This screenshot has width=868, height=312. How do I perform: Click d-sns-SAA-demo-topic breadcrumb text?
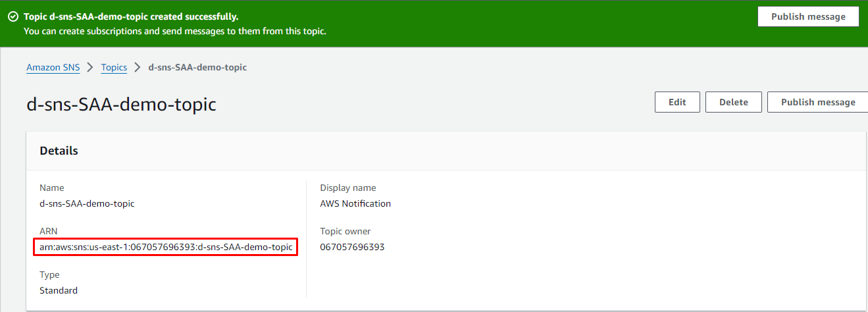(197, 67)
